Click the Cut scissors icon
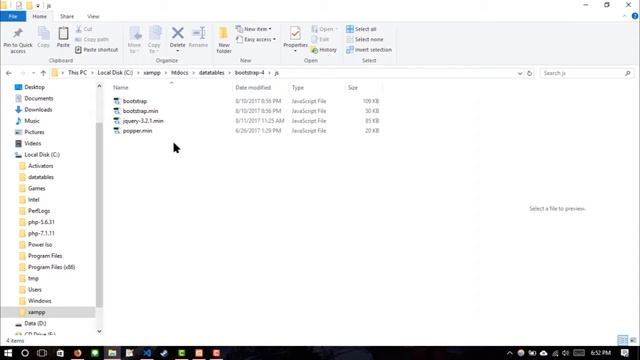Screen dimensions: 640x360 (x=84, y=29)
